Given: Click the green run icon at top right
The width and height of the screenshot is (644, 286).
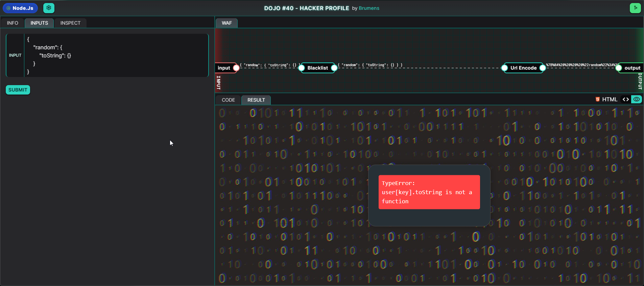Looking at the screenshot, I should (635, 8).
